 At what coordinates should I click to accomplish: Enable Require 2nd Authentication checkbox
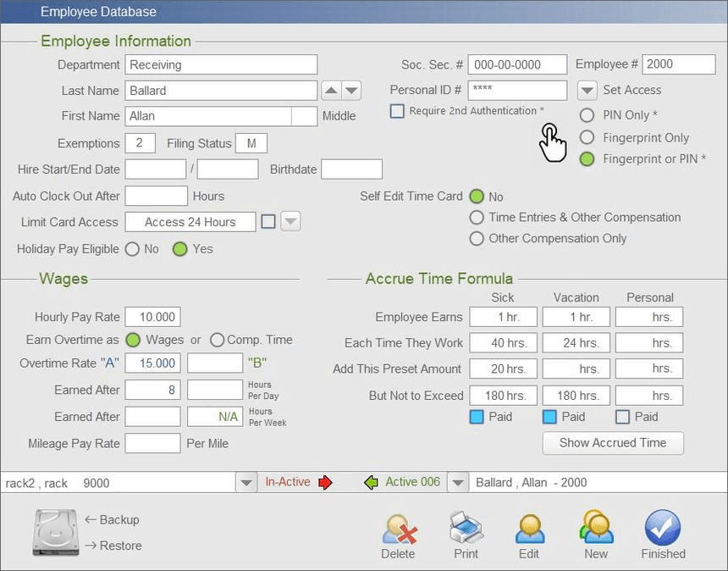coord(397,111)
